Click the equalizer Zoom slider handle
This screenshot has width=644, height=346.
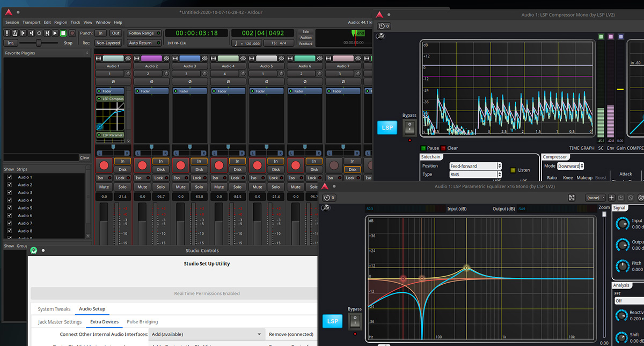[x=604, y=214]
